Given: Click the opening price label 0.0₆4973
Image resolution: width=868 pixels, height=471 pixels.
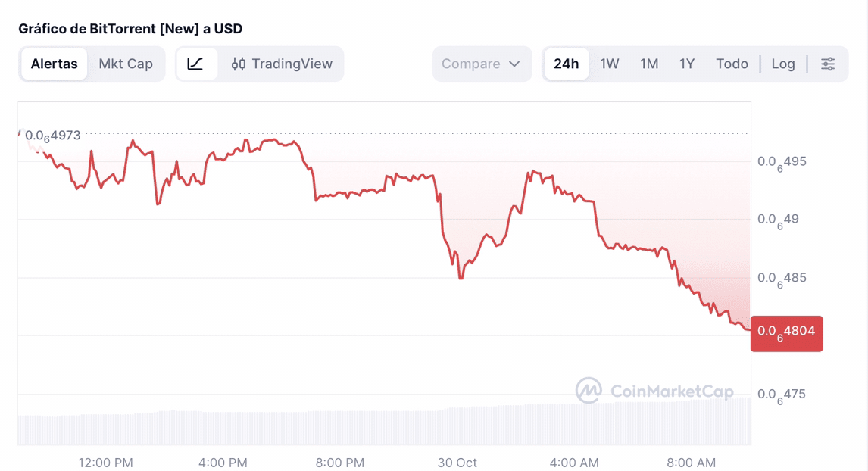Looking at the screenshot, I should 52,136.
